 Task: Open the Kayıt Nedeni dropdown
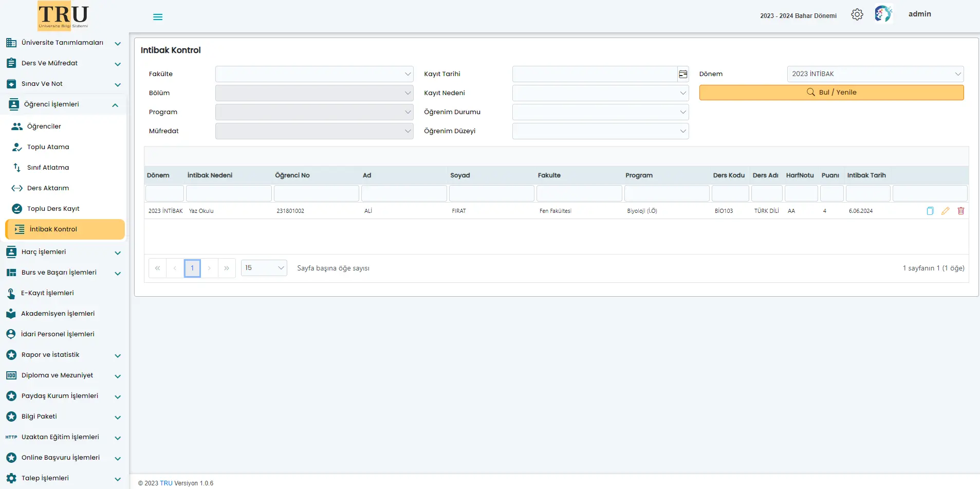(600, 93)
